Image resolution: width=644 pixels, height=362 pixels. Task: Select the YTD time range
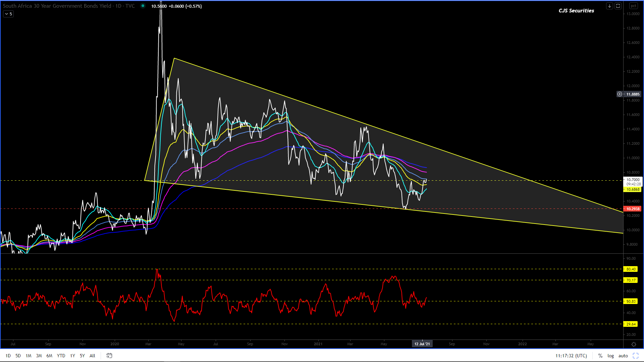(61, 356)
